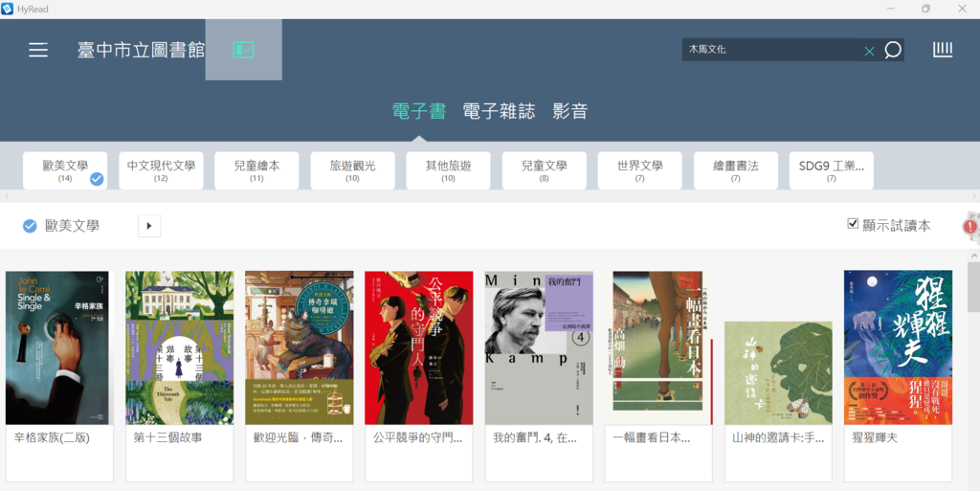Switch to the 影音 tab
This screenshot has width=980, height=491.
pos(570,111)
